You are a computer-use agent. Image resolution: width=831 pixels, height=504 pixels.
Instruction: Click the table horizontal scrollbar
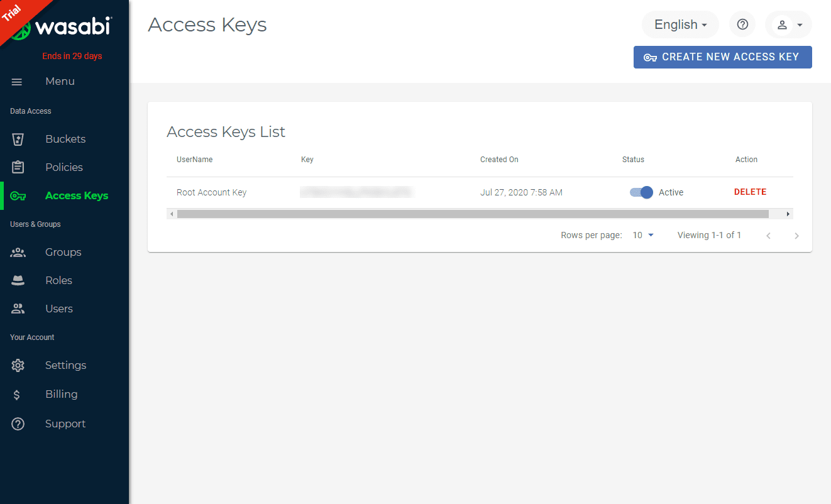click(472, 214)
